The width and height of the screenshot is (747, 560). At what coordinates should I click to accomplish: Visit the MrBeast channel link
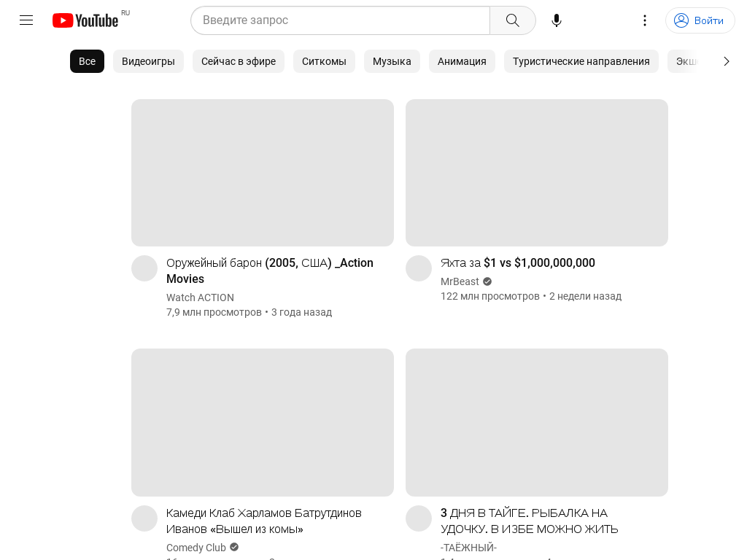click(460, 281)
